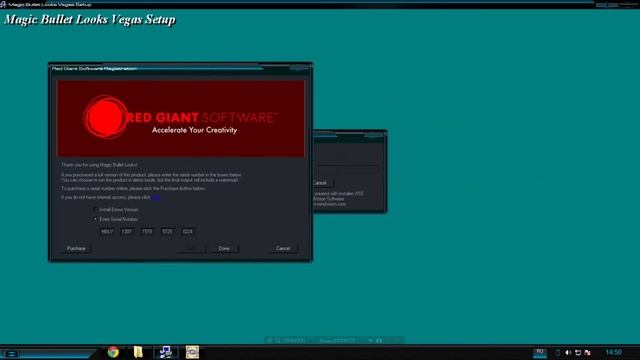
Task: Click the fourth pinned taskbar app icon
Action: tap(192, 352)
